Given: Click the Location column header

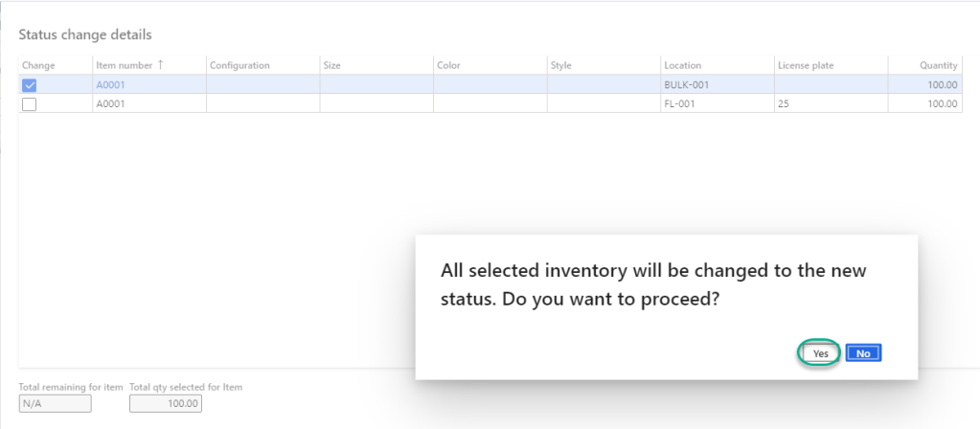Looking at the screenshot, I should pos(682,65).
